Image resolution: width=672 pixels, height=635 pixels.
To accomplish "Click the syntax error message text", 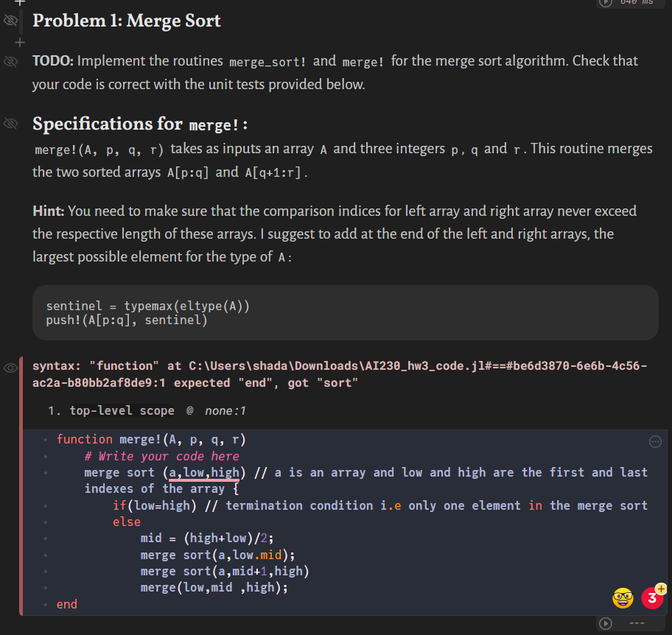I will coord(340,374).
